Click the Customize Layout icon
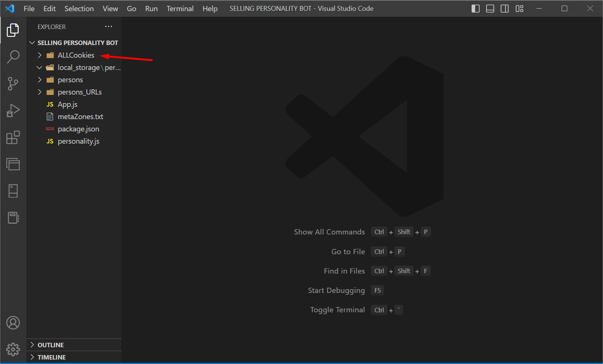Screen dimensions: 603x364 (520, 9)
